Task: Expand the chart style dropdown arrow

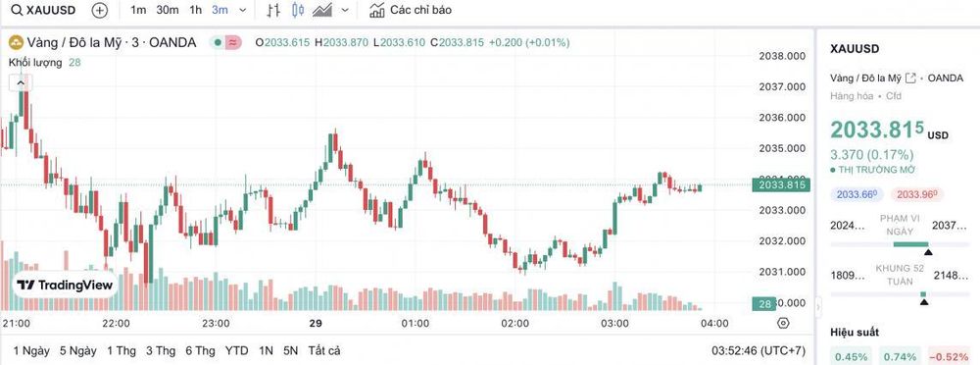Action: (x=344, y=10)
